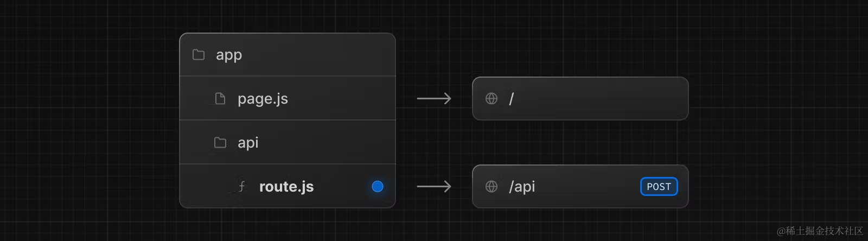Click the globe icon beside /api URL
The width and height of the screenshot is (868, 241).
[x=492, y=187]
